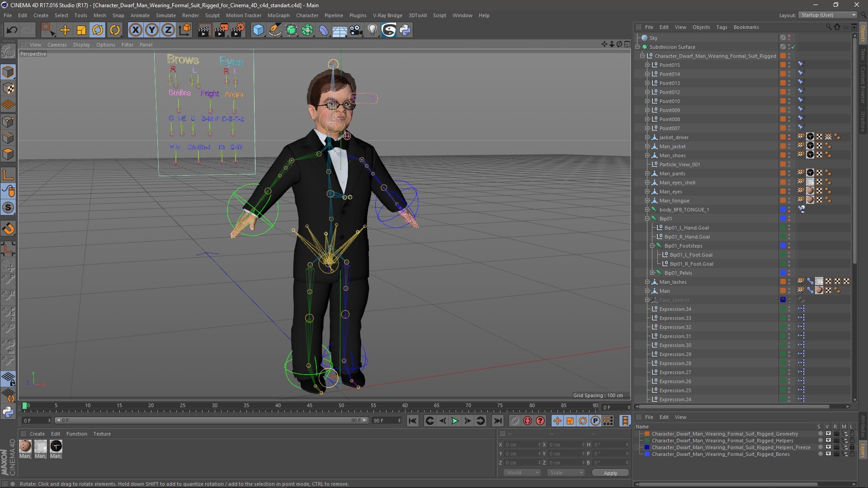Toggle Z-axis lock
Viewport: 868px width, 488px height.
point(168,30)
